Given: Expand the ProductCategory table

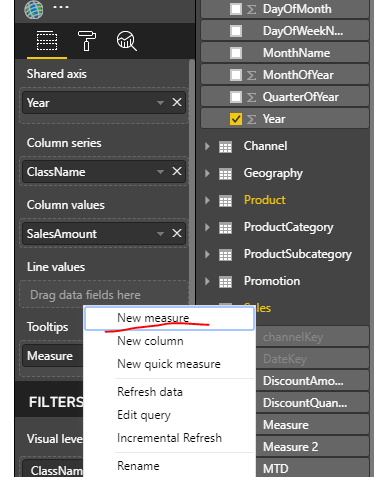Looking at the screenshot, I should (207, 227).
